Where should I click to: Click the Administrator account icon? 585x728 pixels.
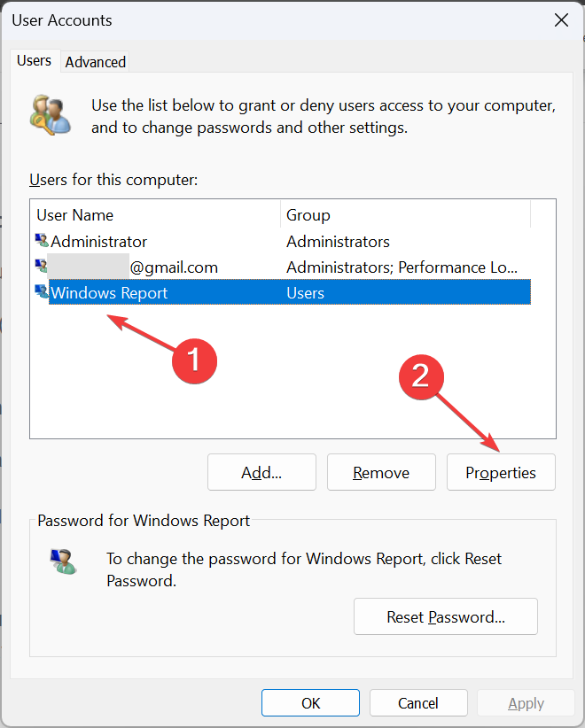coord(40,241)
